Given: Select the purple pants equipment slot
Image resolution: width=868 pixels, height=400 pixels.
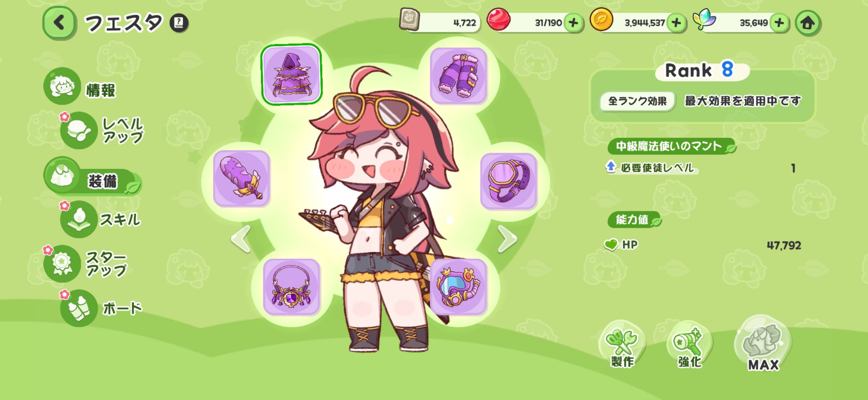Looking at the screenshot, I should (x=459, y=76).
